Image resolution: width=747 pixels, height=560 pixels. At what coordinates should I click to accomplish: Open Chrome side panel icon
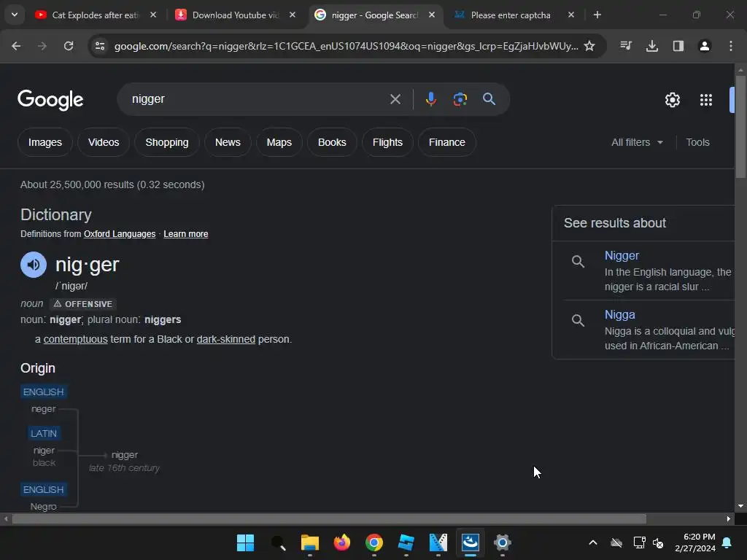[x=678, y=46]
